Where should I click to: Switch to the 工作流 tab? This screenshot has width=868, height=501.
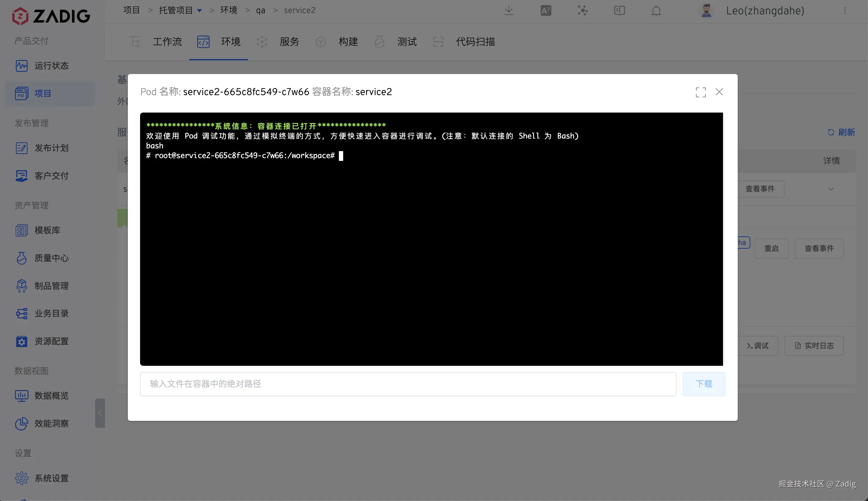167,42
